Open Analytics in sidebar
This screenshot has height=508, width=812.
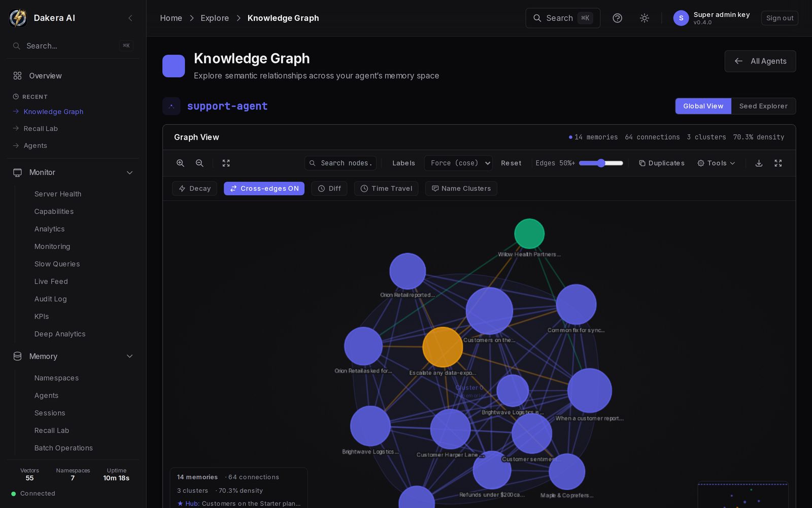(49, 229)
